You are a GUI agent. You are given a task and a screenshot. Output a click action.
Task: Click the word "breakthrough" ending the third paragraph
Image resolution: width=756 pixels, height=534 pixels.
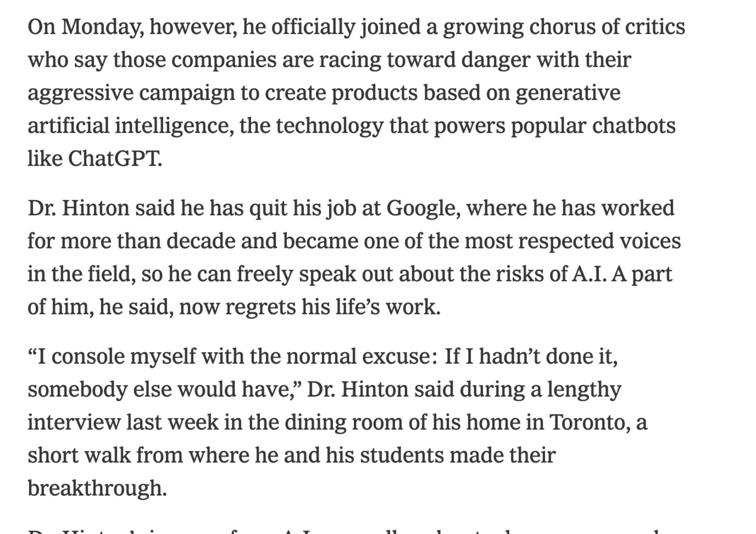coord(97,488)
